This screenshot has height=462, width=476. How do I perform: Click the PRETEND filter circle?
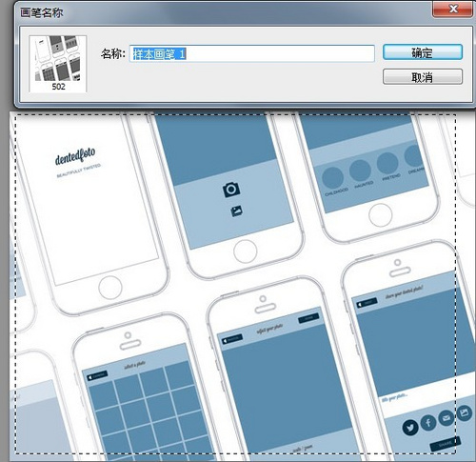pyautogui.click(x=387, y=163)
